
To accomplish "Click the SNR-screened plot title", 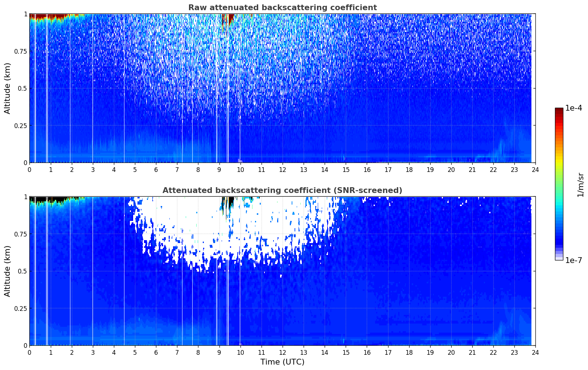I will coord(282,190).
